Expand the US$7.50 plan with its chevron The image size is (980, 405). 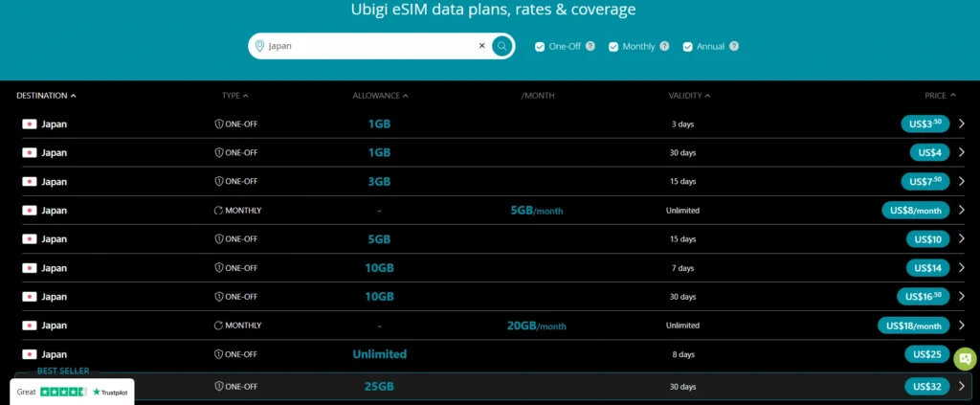coord(961,181)
